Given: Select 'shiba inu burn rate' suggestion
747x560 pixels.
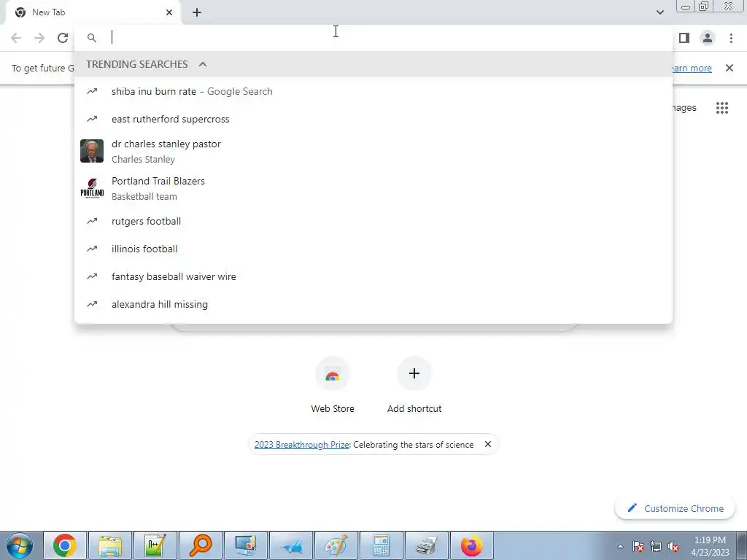Looking at the screenshot, I should click(x=373, y=91).
